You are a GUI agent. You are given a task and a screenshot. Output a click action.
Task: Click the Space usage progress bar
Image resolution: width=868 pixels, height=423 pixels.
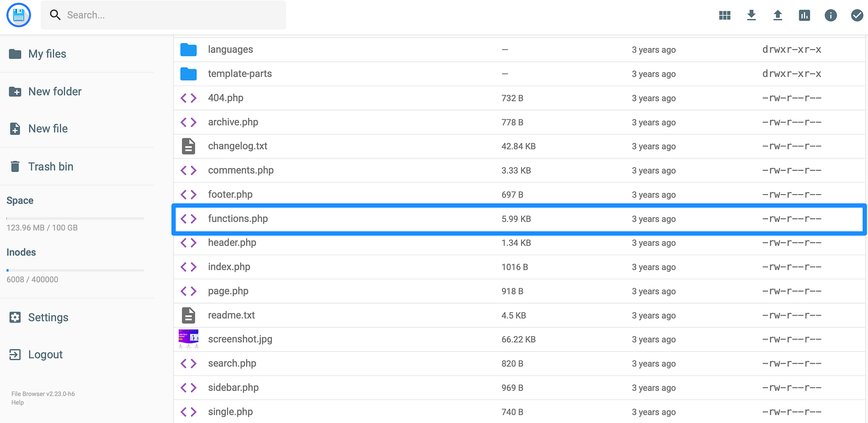click(75, 218)
